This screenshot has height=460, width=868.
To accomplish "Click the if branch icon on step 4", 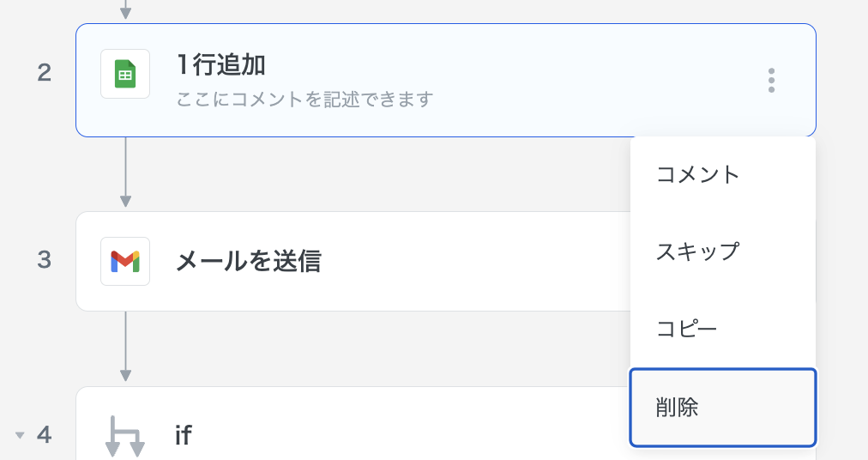I will (x=125, y=436).
